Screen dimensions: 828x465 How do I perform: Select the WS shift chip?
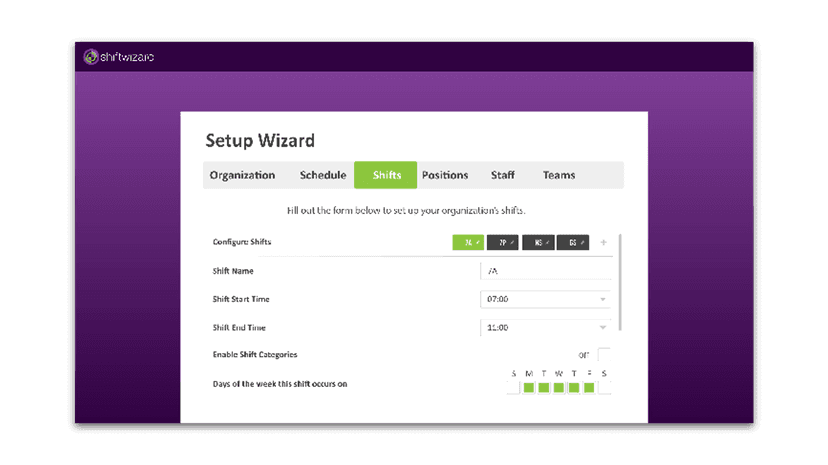click(538, 242)
